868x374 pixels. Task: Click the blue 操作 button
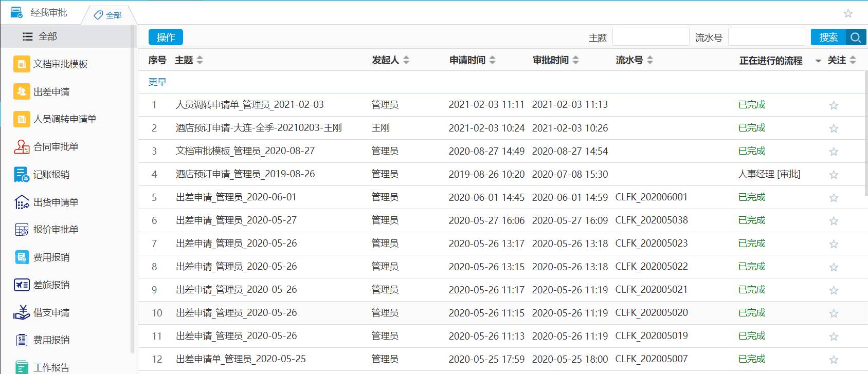click(166, 38)
